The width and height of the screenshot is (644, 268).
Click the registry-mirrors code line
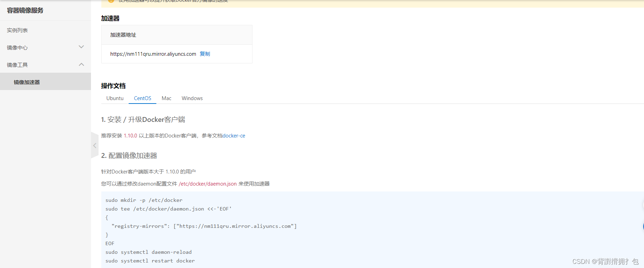tap(204, 226)
